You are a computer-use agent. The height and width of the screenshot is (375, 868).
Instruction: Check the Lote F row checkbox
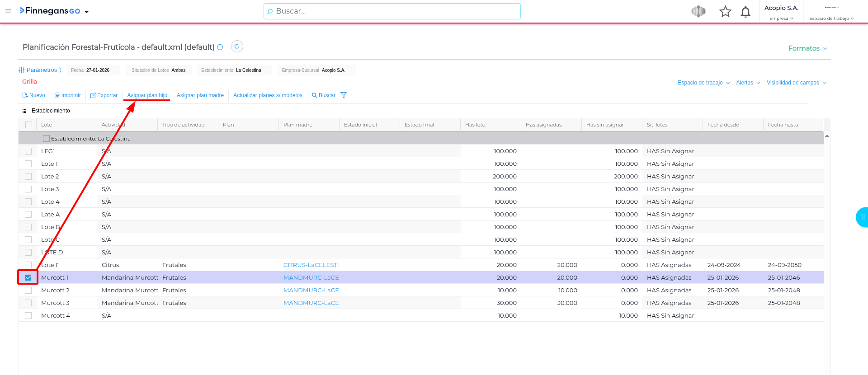[x=28, y=265]
